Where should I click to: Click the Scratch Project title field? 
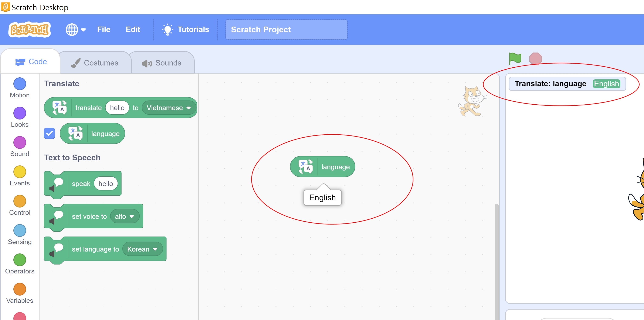286,30
